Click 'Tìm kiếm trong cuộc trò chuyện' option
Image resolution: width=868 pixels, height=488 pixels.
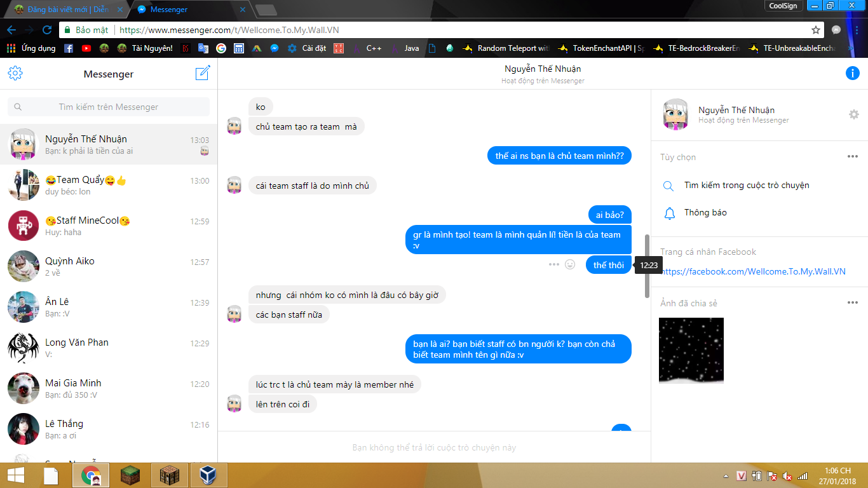747,186
